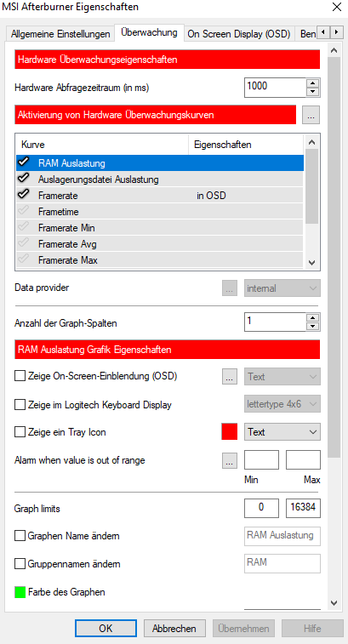This screenshot has height=644, width=348.
Task: Click tab strip right scroll arrow
Action: tap(336, 32)
